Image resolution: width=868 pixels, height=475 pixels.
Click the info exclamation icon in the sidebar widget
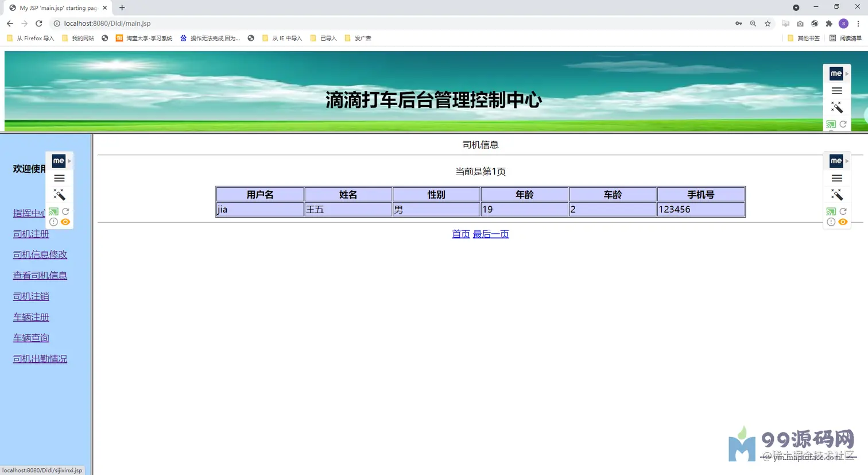coord(53,222)
